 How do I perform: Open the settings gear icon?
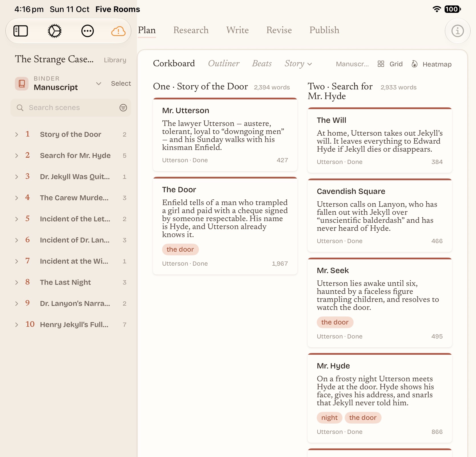coord(55,31)
